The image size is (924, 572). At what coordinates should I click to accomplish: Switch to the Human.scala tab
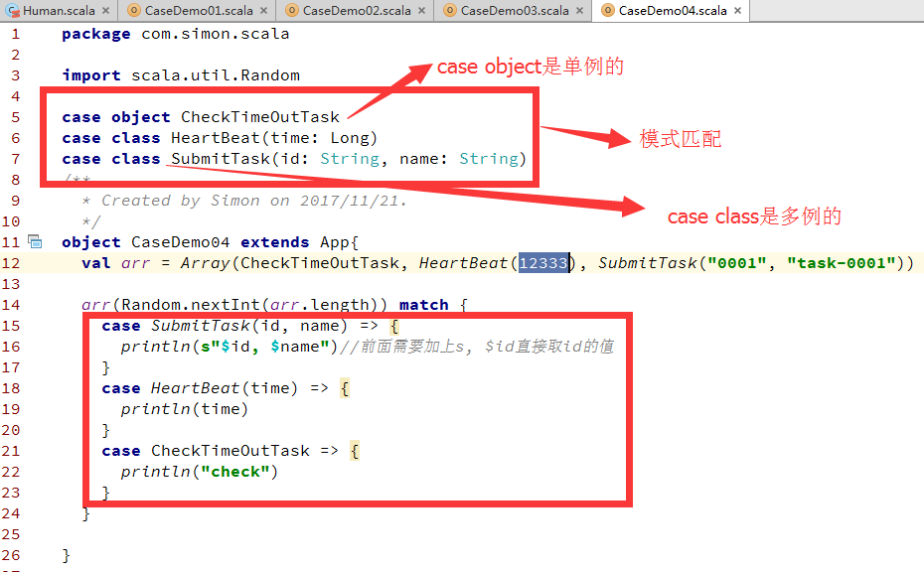tap(59, 11)
